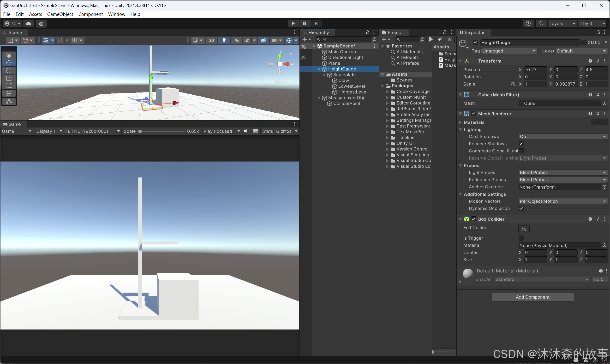
Task: Click the Add Component button
Action: [532, 297]
